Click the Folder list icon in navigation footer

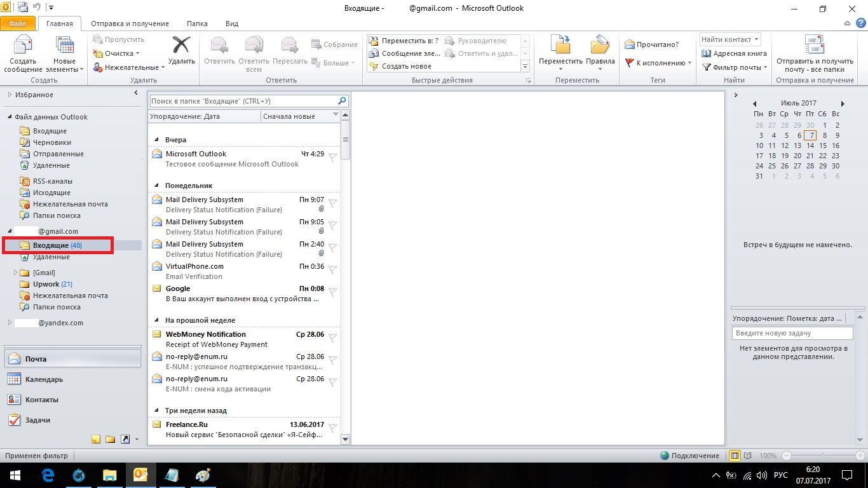click(x=111, y=439)
